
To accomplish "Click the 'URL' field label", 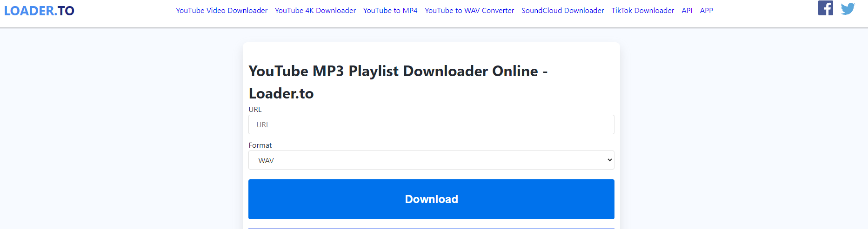I will point(255,110).
